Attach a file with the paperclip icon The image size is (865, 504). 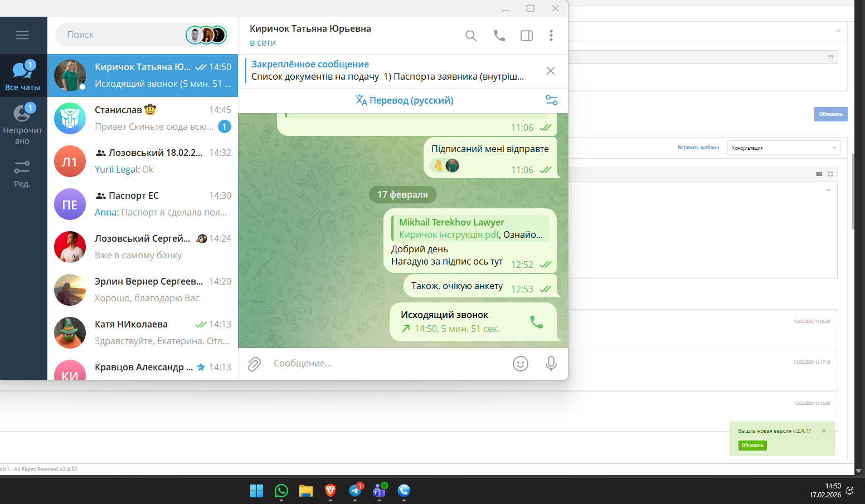pyautogui.click(x=254, y=364)
